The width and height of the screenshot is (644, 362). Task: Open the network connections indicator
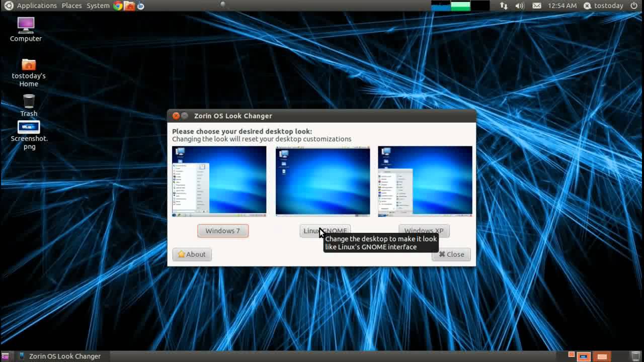(504, 6)
